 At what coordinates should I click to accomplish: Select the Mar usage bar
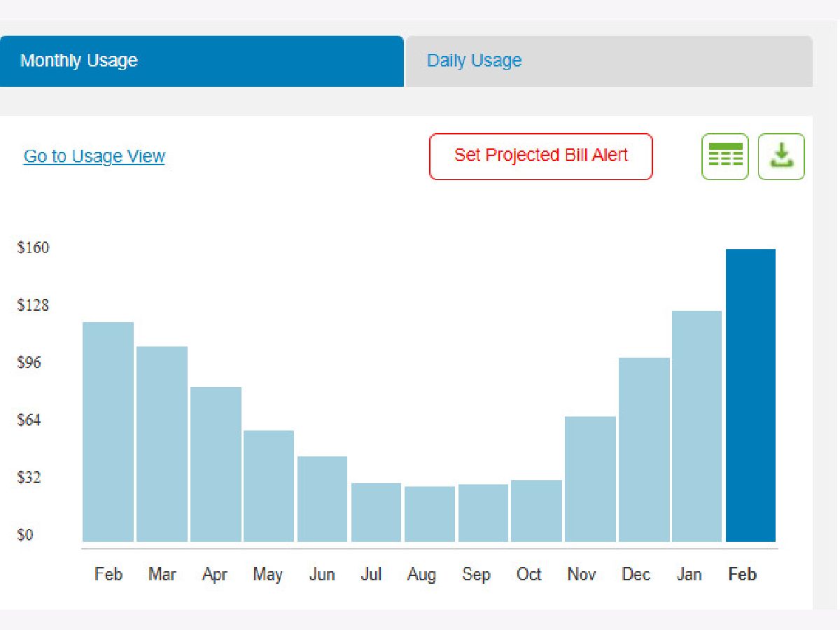[162, 444]
